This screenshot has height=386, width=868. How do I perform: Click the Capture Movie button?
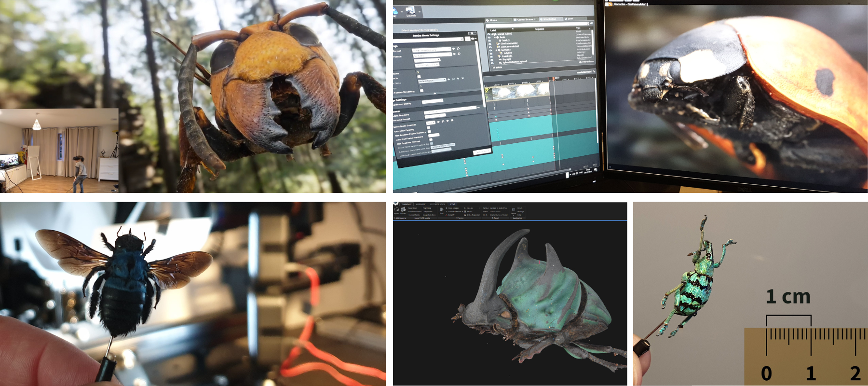(482, 152)
